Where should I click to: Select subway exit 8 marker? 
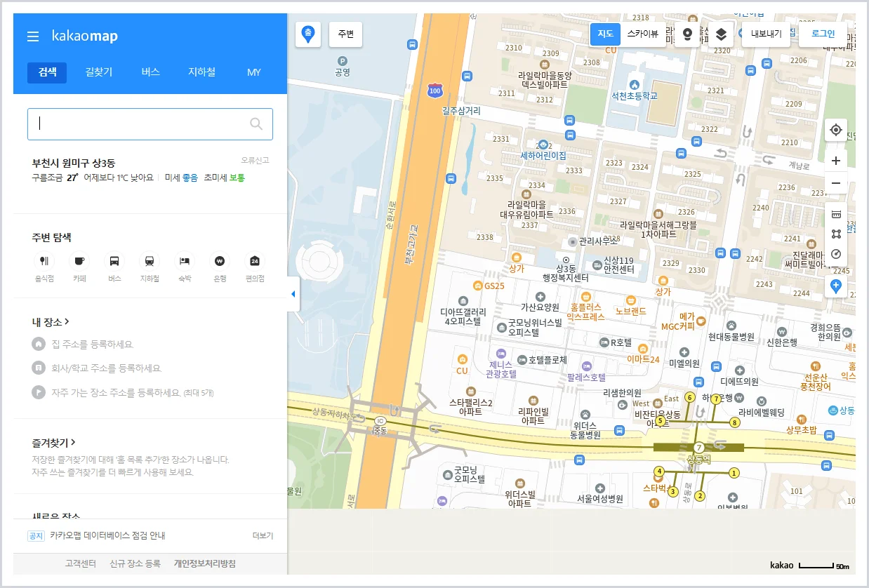[734, 422]
